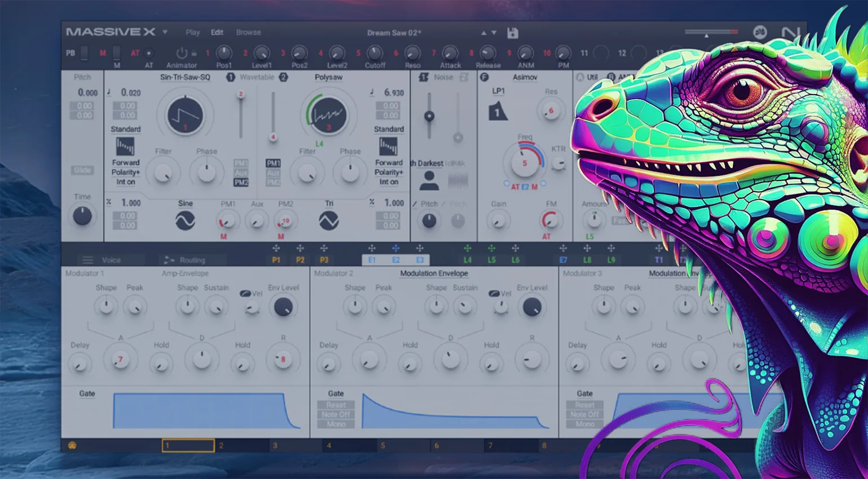Open the Asimov filter type menu
This screenshot has width=868, height=479.
coord(525,77)
